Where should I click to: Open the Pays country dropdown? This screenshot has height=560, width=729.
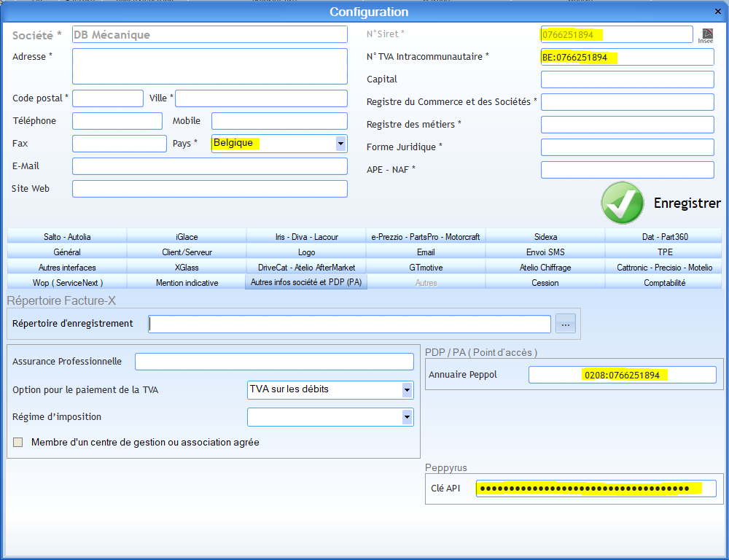[340, 144]
